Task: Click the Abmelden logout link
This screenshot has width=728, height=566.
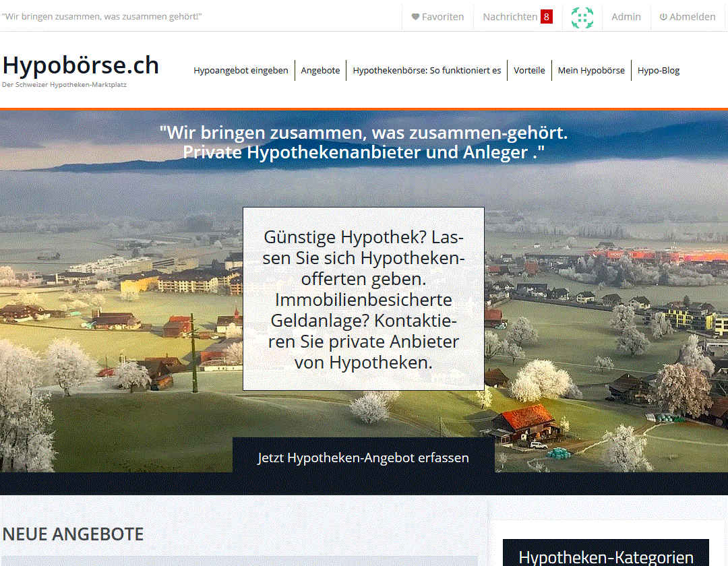Action: click(692, 17)
